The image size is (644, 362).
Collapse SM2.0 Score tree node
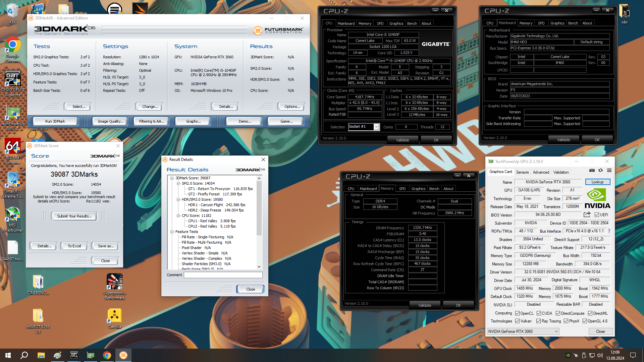point(178,183)
